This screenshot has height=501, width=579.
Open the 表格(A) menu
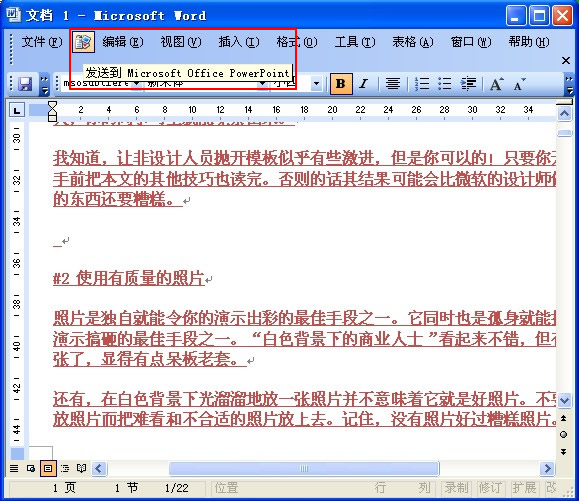pos(413,42)
